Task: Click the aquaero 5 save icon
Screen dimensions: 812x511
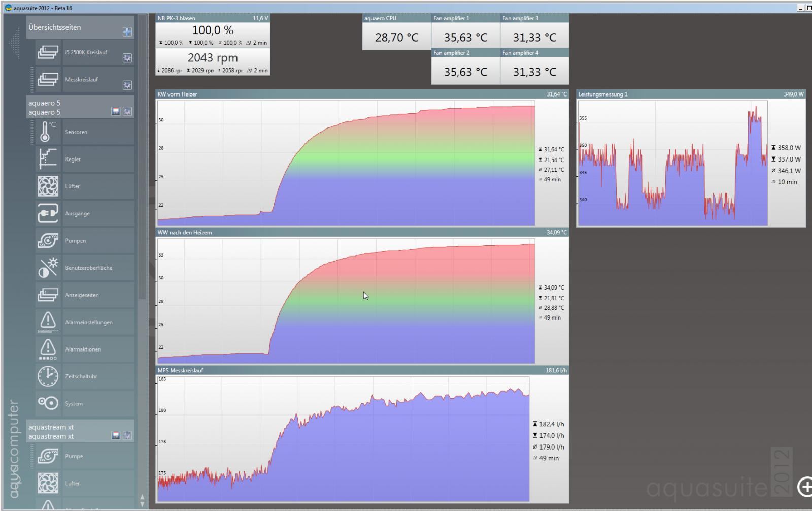Action: point(116,111)
